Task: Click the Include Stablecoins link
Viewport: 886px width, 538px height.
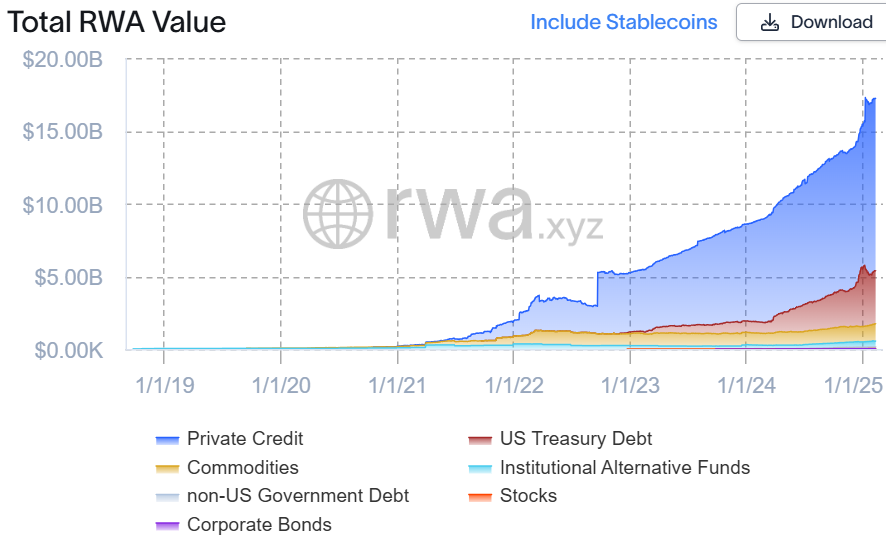Action: tap(623, 22)
